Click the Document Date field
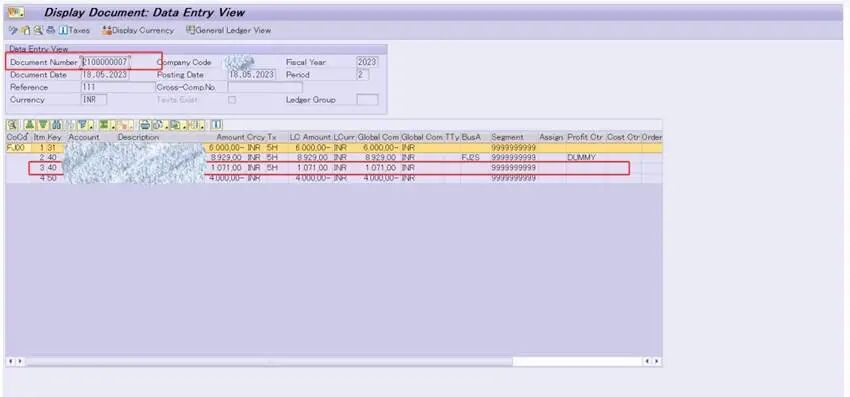The width and height of the screenshot is (850, 397). point(105,75)
